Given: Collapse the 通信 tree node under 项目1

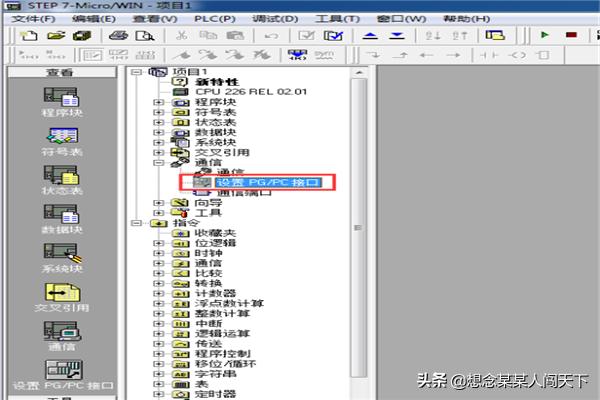Looking at the screenshot, I should tap(158, 162).
